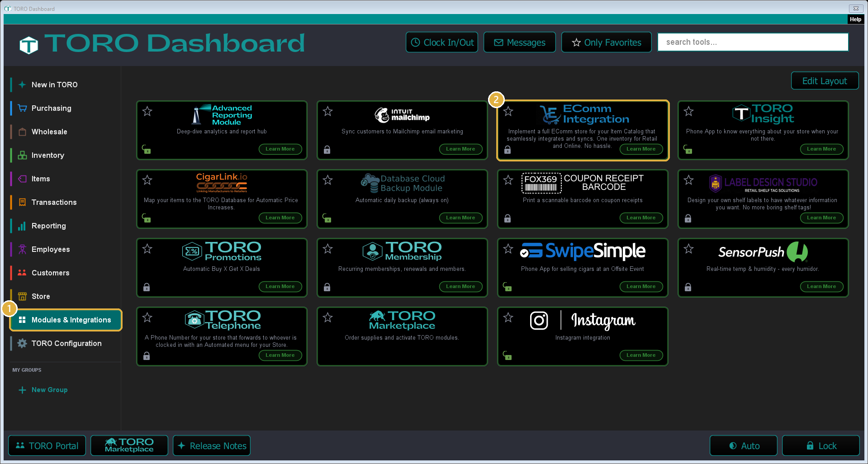Learn More about TORO Promotions

tap(280, 287)
